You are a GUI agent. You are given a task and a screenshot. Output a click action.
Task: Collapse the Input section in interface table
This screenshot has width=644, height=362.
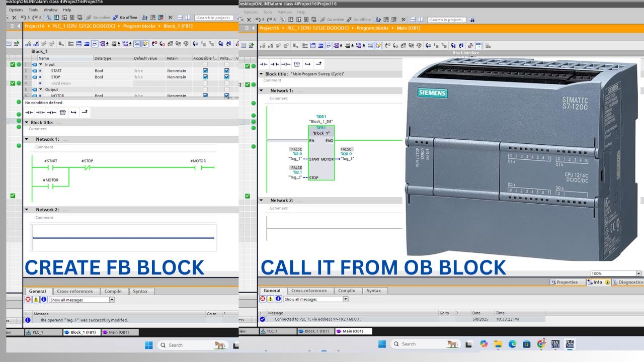click(x=41, y=64)
